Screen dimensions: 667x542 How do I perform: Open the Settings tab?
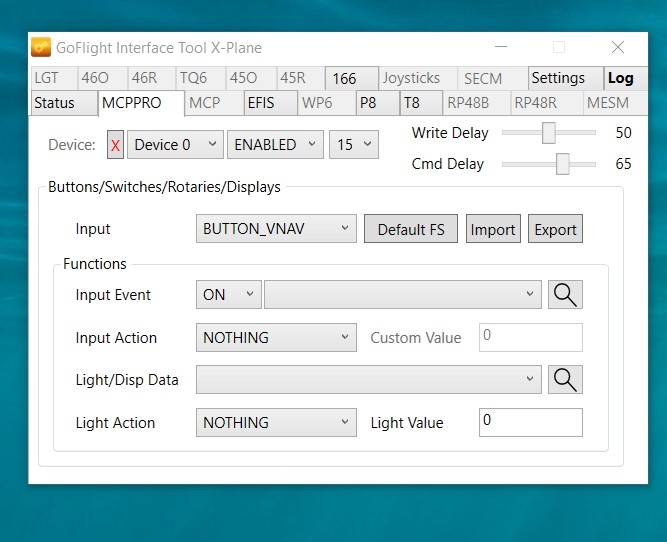click(x=565, y=78)
